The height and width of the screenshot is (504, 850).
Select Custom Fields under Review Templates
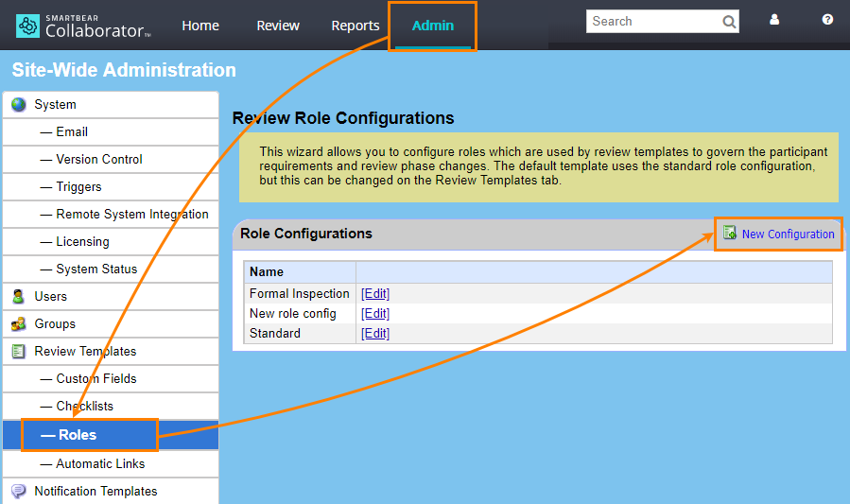point(95,378)
